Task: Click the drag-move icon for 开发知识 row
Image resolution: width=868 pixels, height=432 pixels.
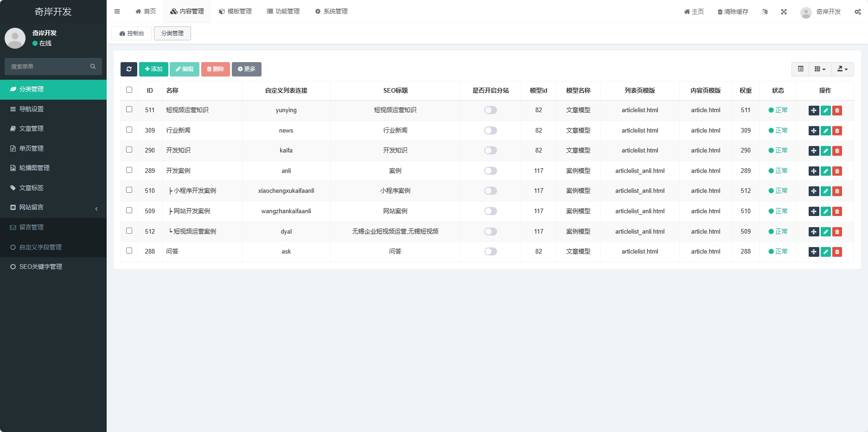Action: click(814, 151)
